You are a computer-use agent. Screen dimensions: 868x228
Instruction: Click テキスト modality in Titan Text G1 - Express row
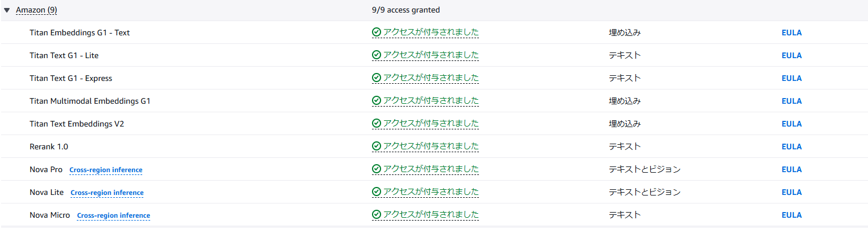tap(625, 78)
